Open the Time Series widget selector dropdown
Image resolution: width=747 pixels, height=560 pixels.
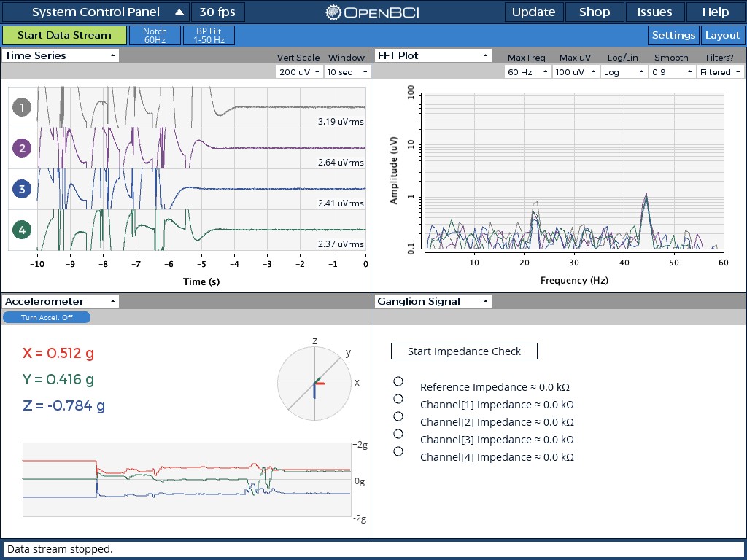60,55
